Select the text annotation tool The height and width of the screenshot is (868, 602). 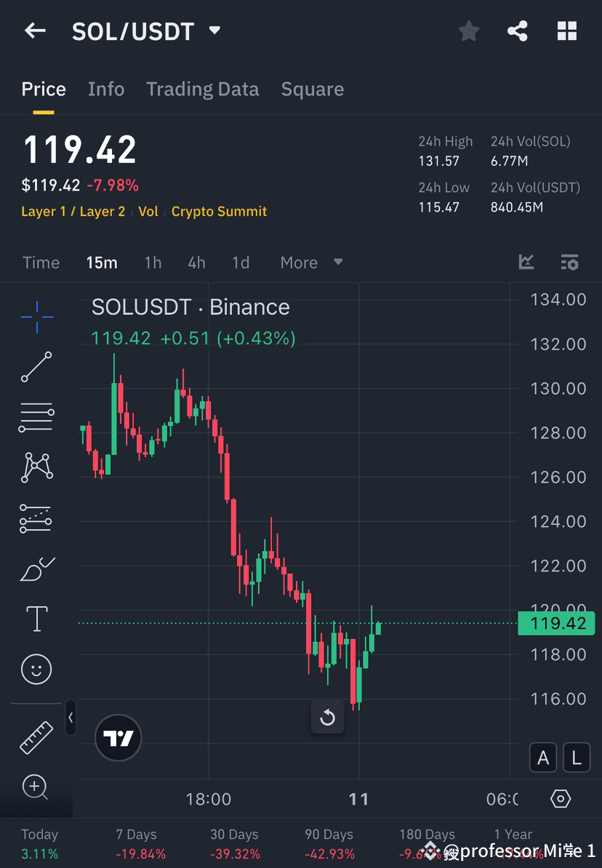point(36,619)
